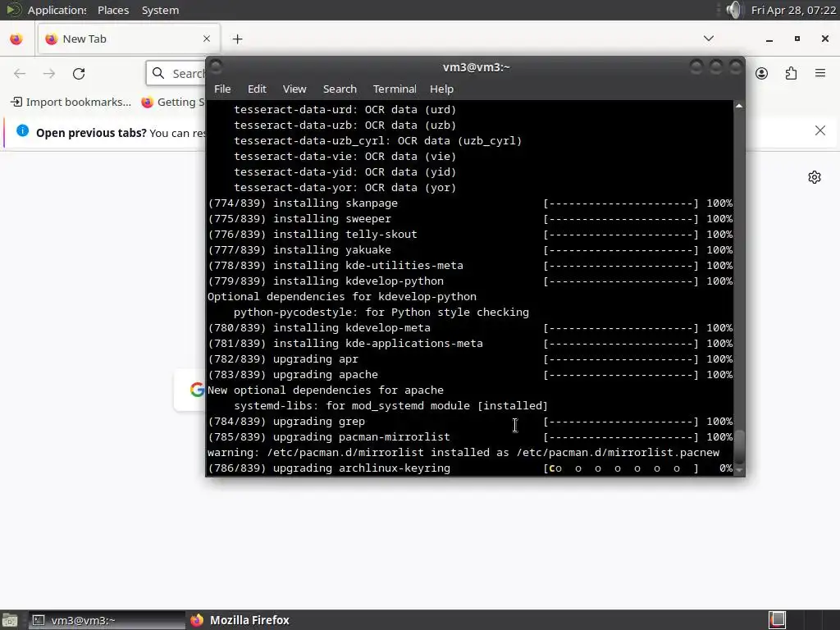Open the Firefox extensions puzzle icon

pos(791,73)
